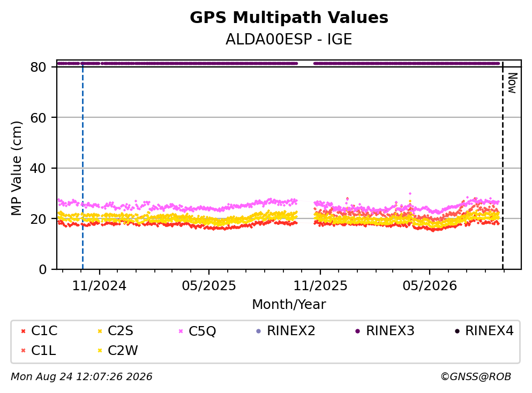Click the 11/2024 x-axis tick label
532x393 pixels.
coord(99,286)
